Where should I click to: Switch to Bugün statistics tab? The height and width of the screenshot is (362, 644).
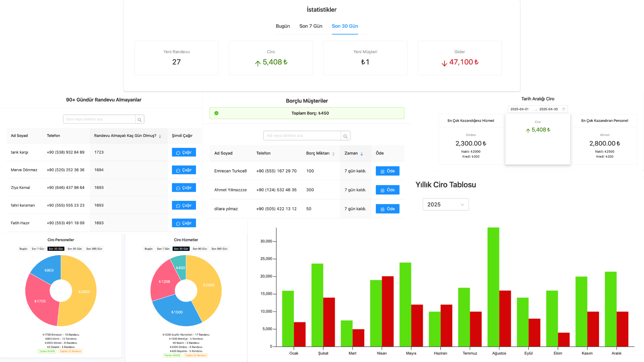pos(282,26)
